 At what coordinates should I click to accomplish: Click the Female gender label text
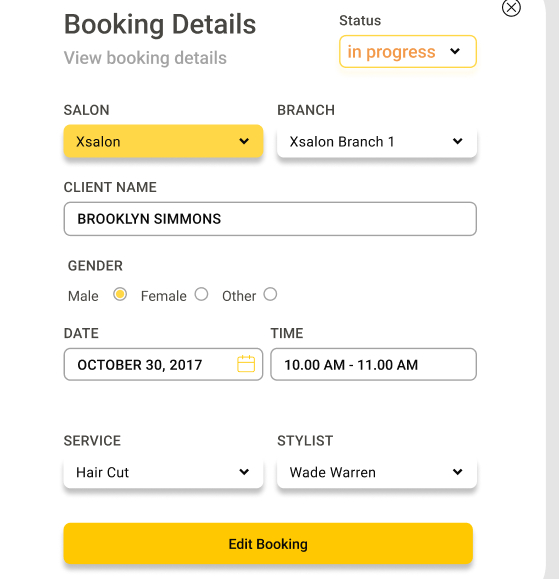click(x=164, y=296)
